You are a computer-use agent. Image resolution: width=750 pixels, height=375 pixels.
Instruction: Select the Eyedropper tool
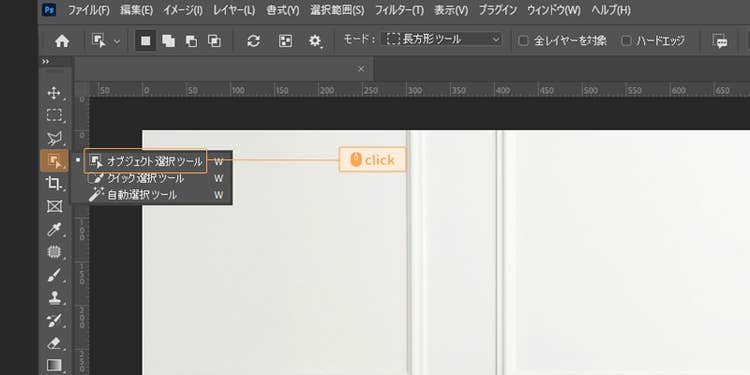point(54,229)
